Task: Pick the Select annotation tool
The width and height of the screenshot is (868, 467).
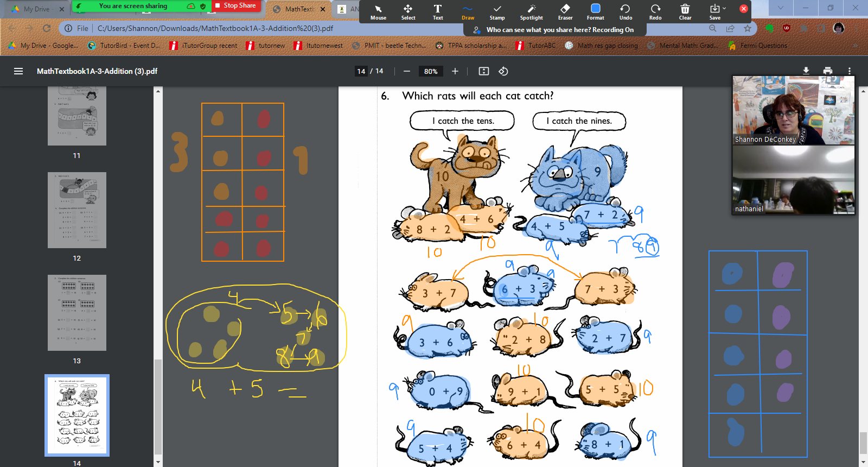Action: click(408, 11)
